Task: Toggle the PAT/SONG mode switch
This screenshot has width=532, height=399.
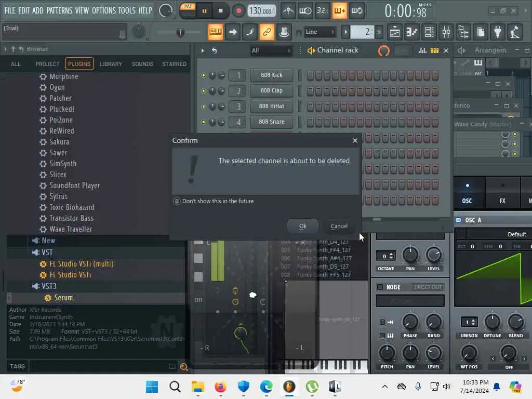Action: click(x=188, y=10)
